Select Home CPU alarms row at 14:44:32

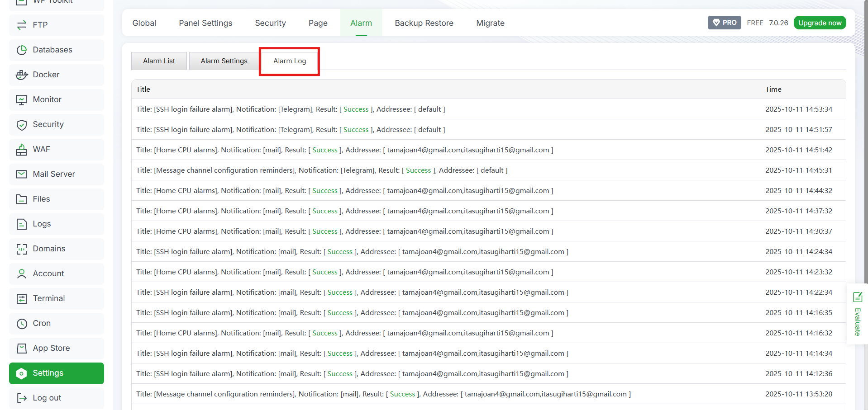pos(488,191)
